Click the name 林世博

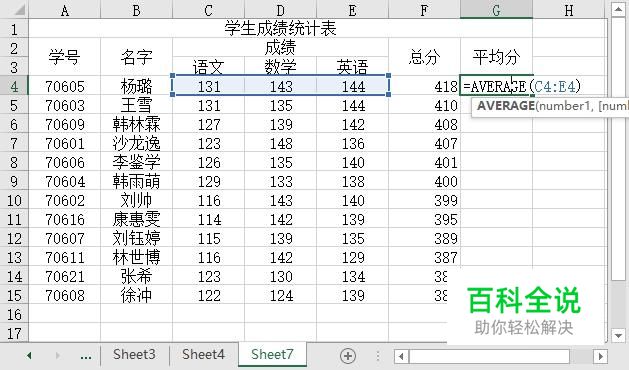(136, 257)
